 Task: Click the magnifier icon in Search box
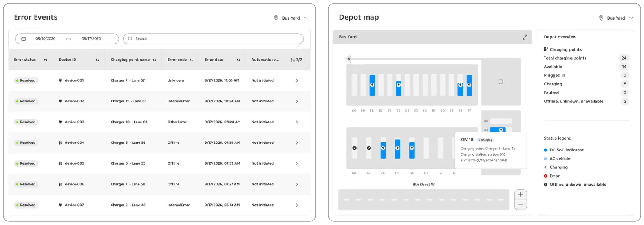[x=130, y=39]
